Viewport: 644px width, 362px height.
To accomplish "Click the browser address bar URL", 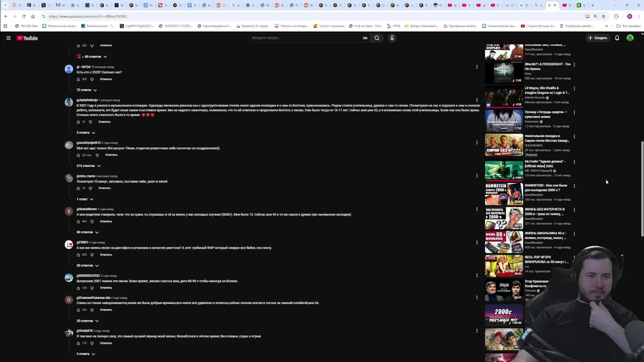I will [88, 16].
